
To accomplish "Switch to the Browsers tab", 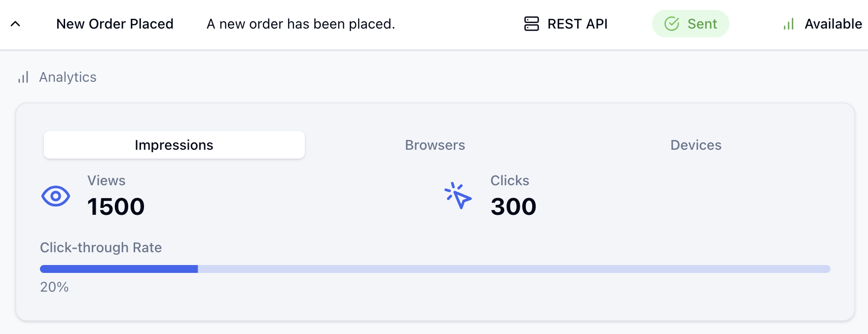I will coord(434,145).
